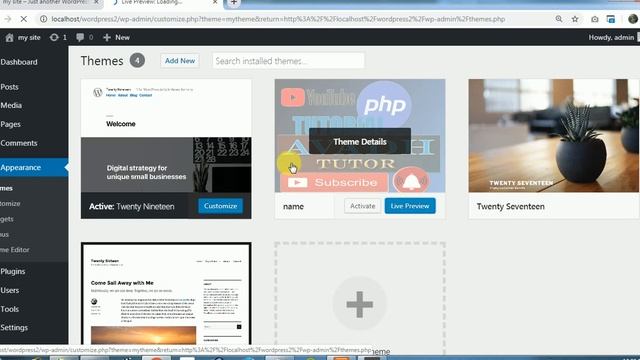
Task: Stop loading the browser page
Action: tap(23, 19)
